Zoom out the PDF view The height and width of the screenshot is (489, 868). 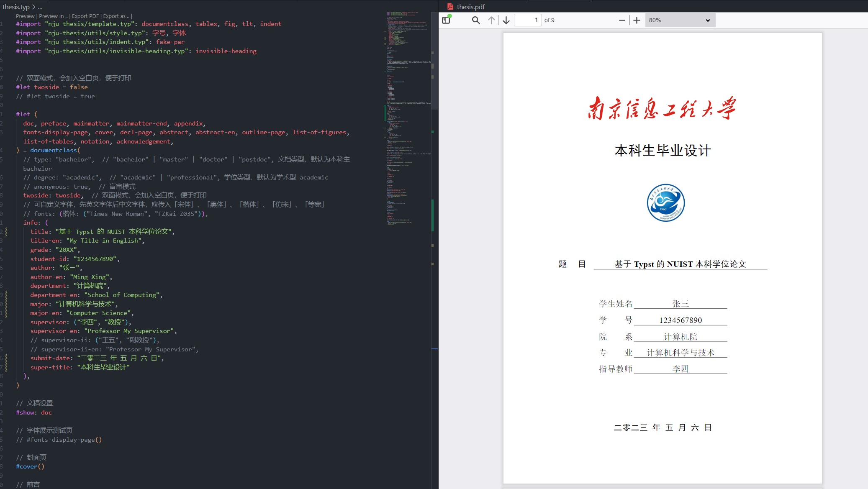(x=622, y=20)
